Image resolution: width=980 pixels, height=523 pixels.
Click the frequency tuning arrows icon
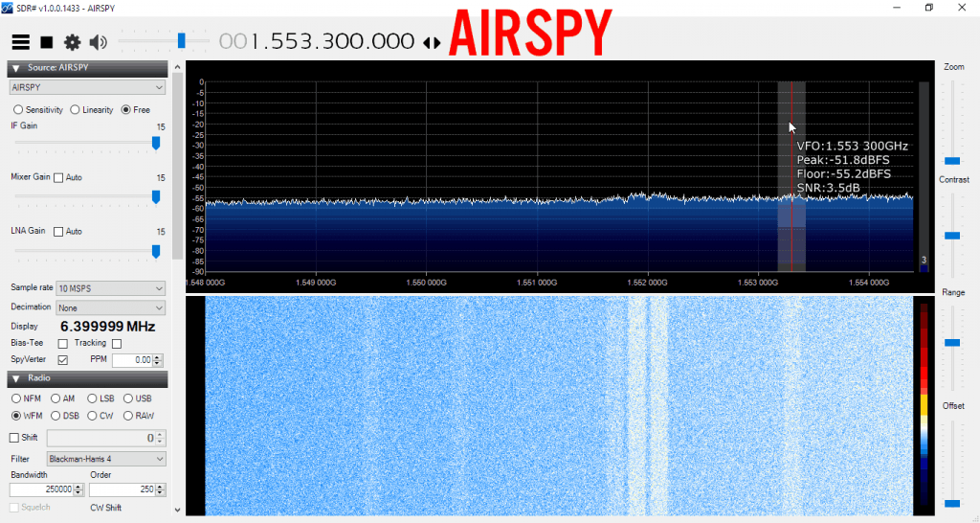tap(433, 43)
